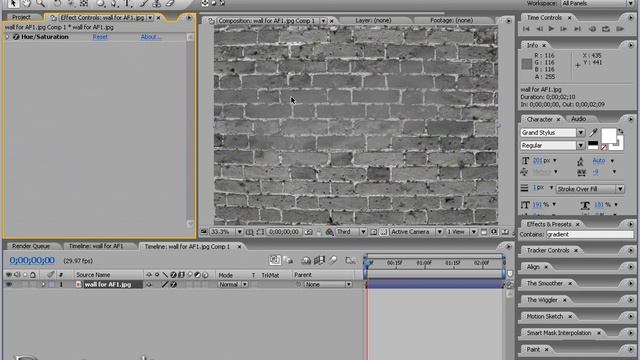Click Reset link for Hue/Saturation
The width and height of the screenshot is (640, 360).
coord(100,37)
